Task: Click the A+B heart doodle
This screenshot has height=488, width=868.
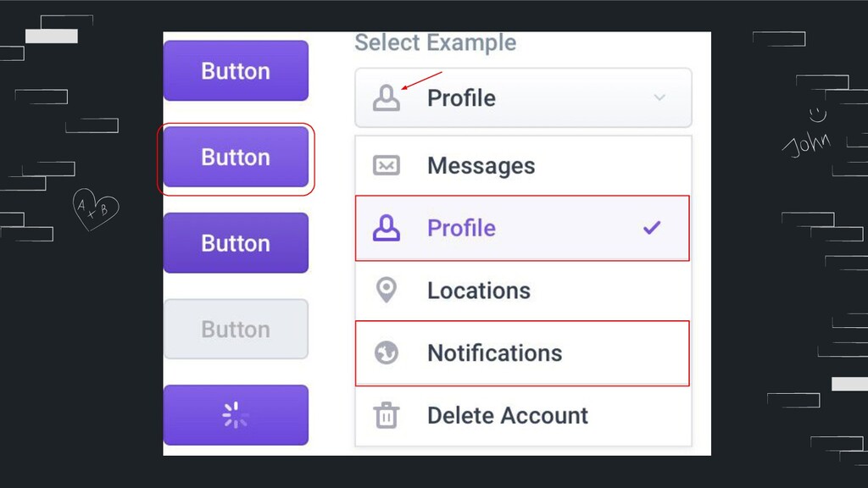Action: click(x=95, y=208)
